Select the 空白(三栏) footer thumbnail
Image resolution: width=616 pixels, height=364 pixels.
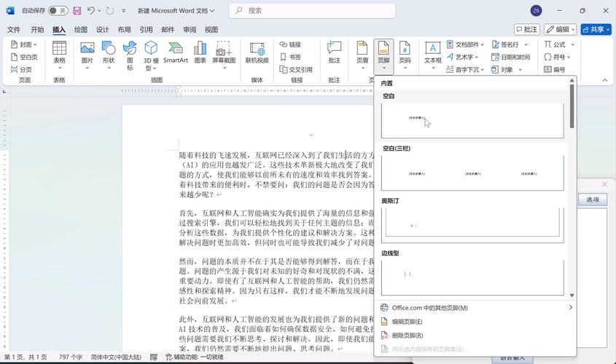coord(472,173)
